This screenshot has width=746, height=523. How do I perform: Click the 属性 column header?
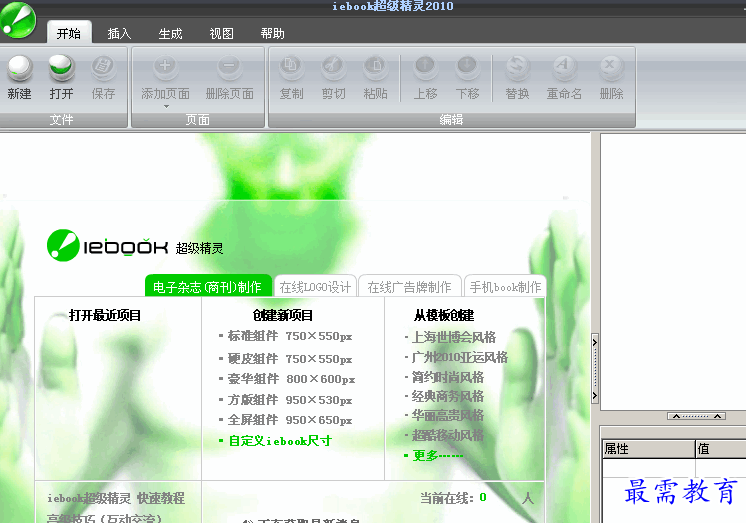tap(648, 448)
